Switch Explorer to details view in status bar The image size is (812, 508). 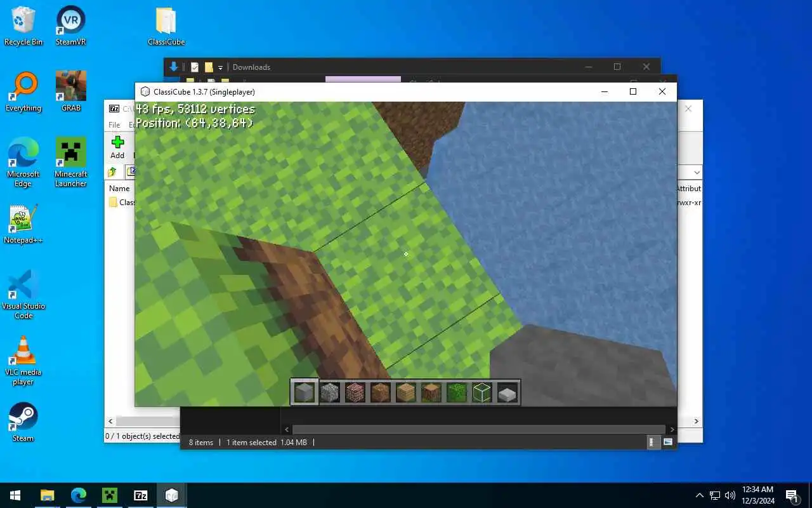pos(652,442)
